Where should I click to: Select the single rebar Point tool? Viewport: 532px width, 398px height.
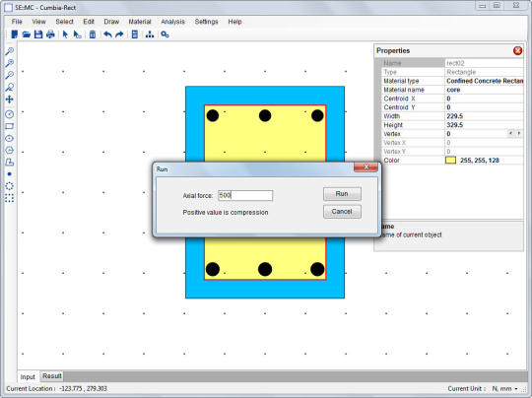(x=10, y=174)
